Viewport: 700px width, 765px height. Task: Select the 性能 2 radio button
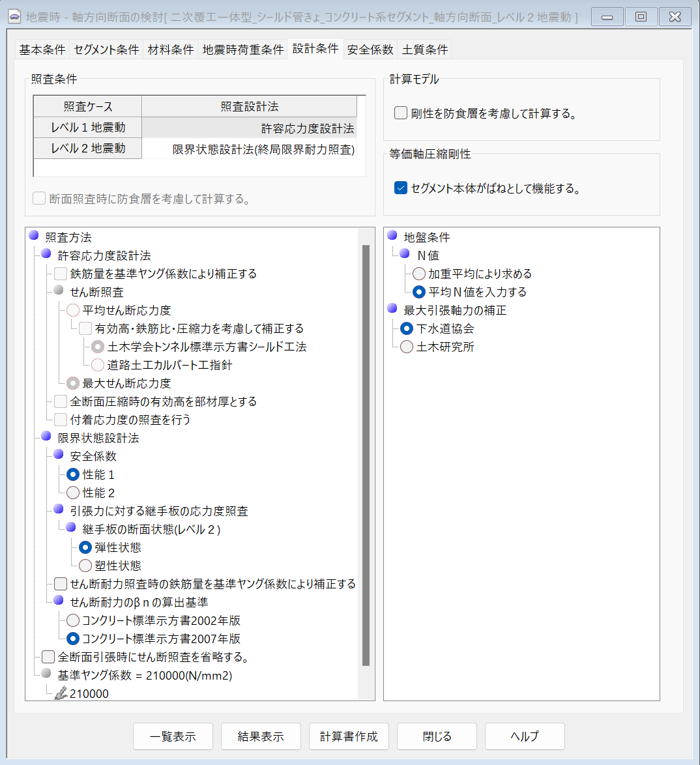[73, 493]
